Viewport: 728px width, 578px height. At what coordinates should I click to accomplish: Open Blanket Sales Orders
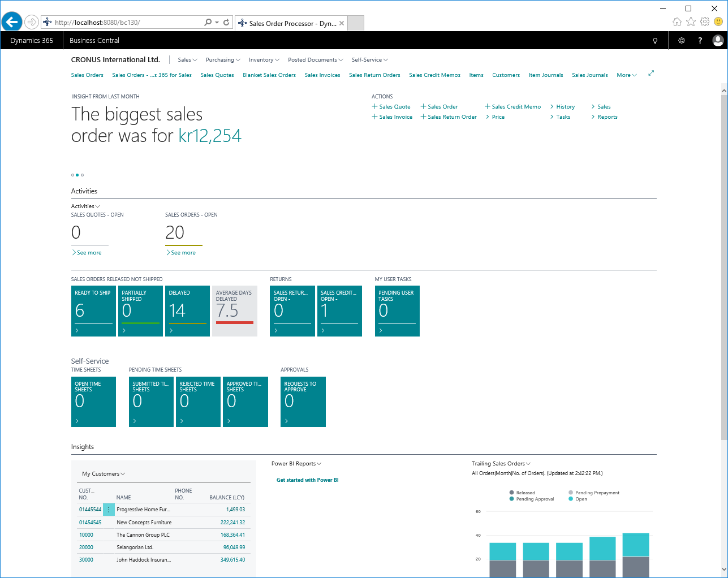[x=269, y=75]
